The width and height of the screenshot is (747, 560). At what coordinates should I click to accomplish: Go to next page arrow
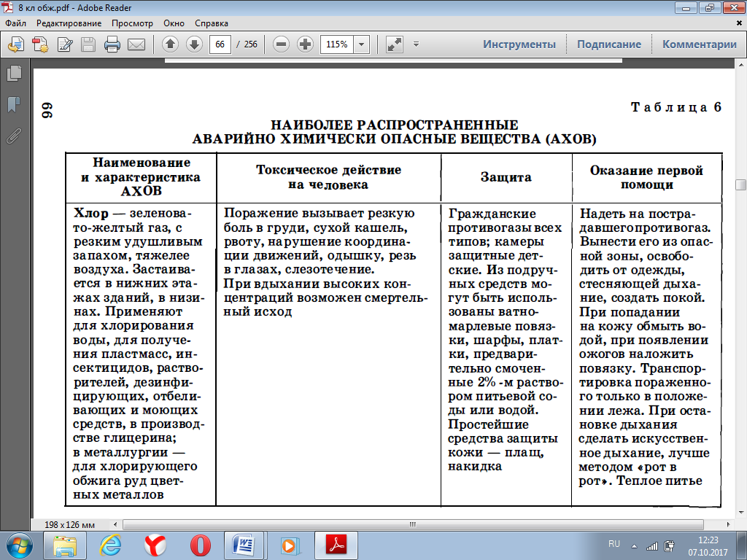(194, 44)
